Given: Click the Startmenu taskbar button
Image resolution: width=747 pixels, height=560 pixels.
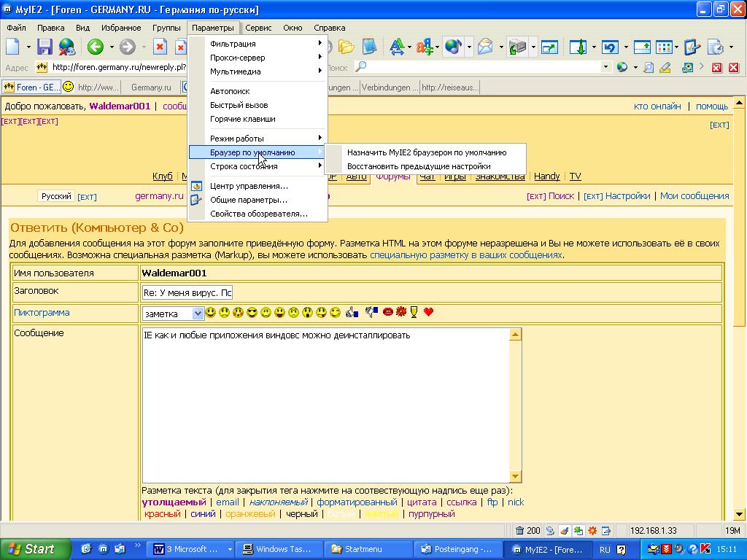Looking at the screenshot, I should click(x=368, y=549).
